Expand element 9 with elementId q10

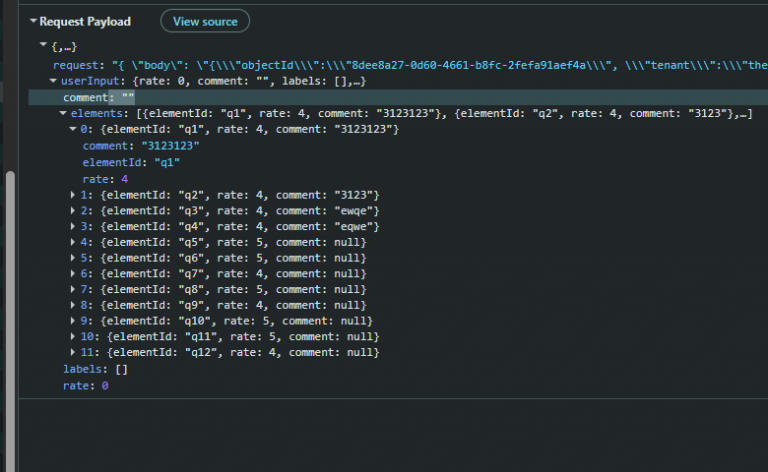(72, 320)
